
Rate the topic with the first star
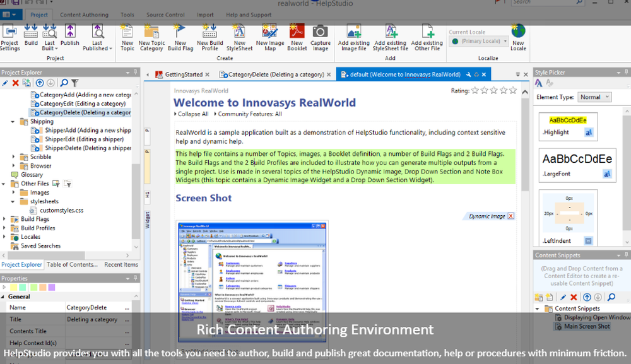click(x=475, y=90)
